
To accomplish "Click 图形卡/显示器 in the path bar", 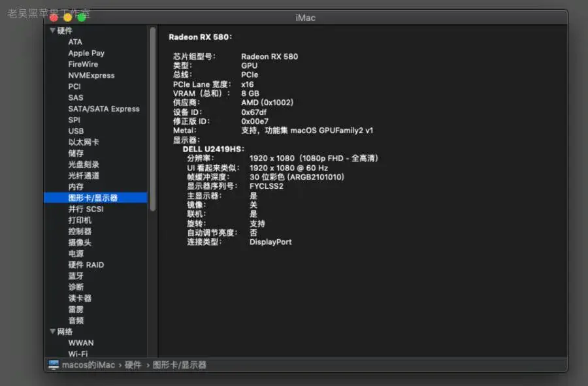I will [x=179, y=365].
